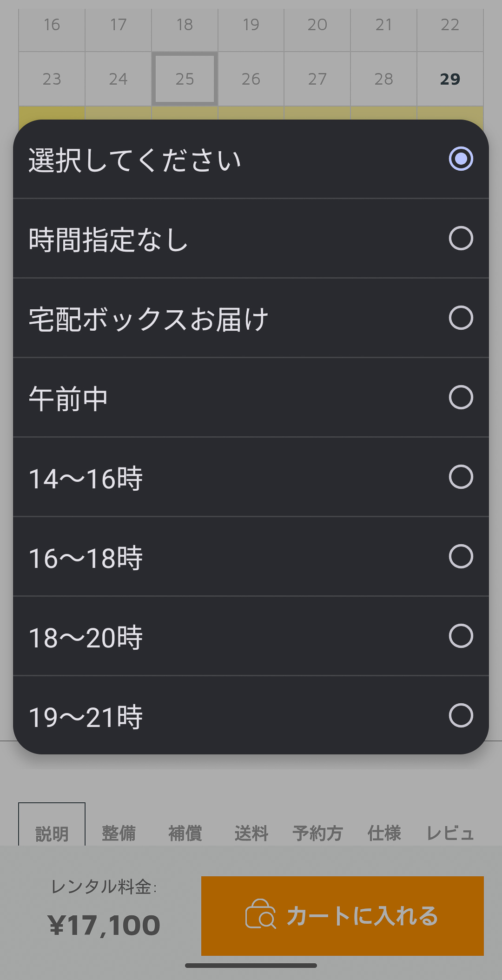Image resolution: width=502 pixels, height=980 pixels.
Task: Select the 16〜18時 time slot
Action: (251, 557)
